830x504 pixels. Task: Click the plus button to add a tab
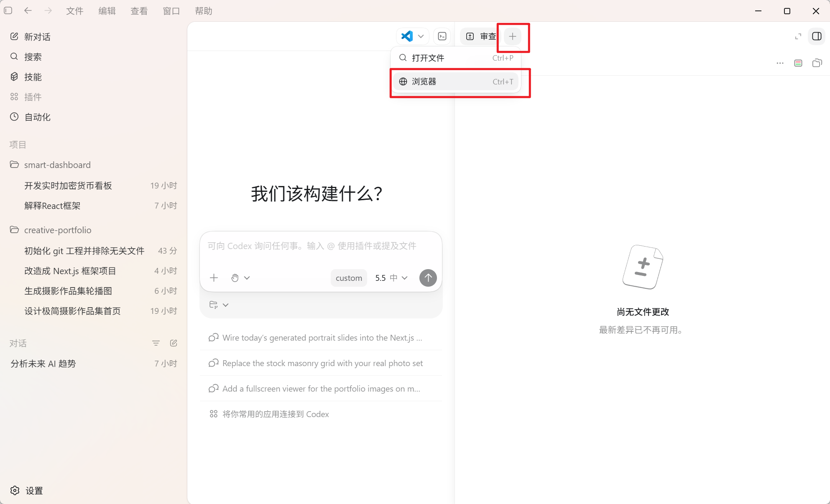point(513,36)
